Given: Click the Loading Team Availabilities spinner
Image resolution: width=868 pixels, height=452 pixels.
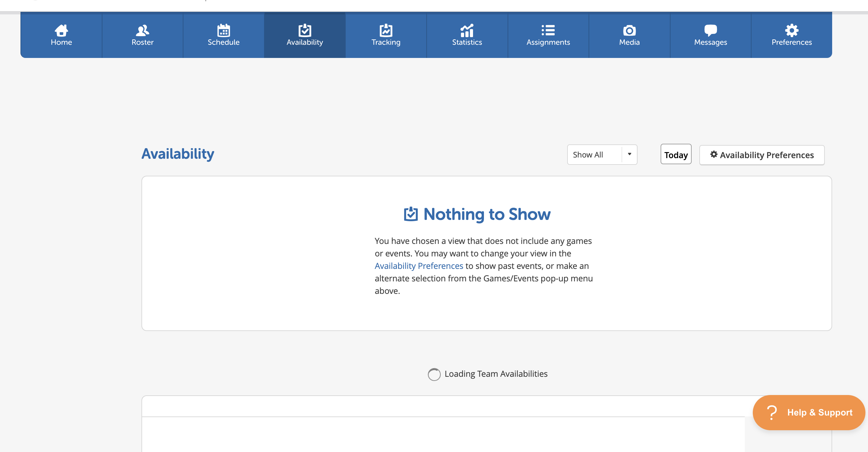Looking at the screenshot, I should click(434, 374).
